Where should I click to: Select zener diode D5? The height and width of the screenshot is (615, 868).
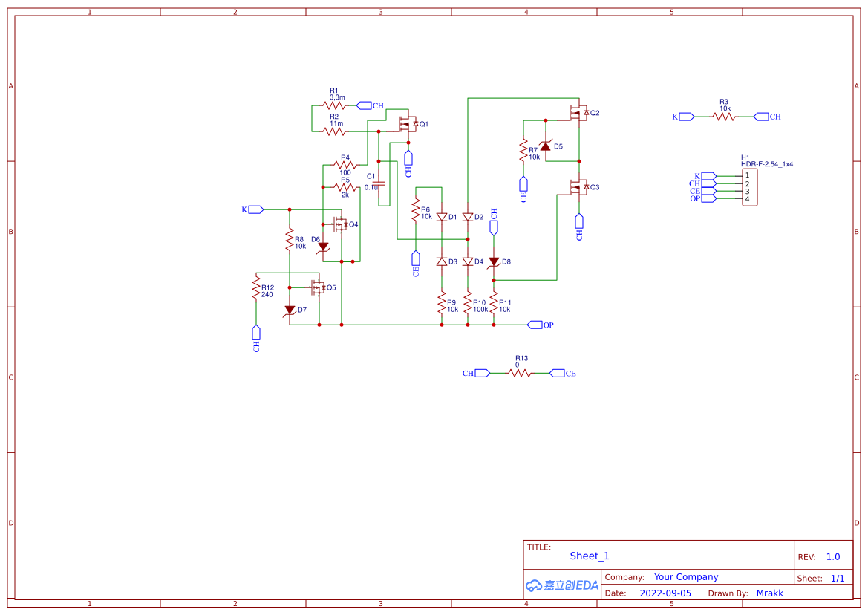(x=546, y=147)
